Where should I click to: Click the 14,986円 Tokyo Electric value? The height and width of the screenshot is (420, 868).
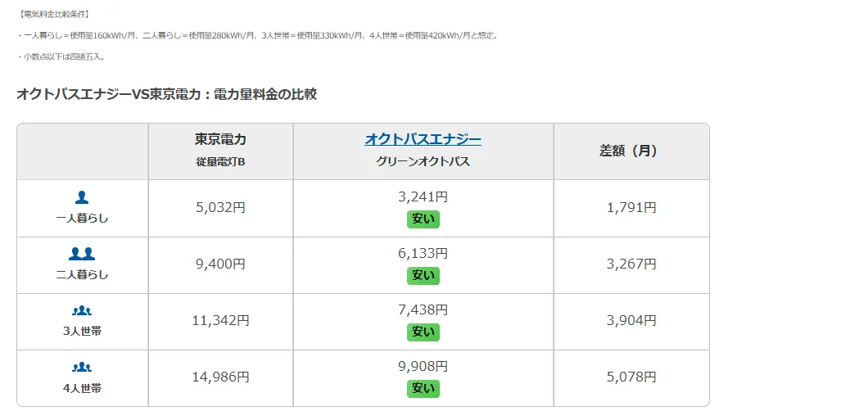pyautogui.click(x=220, y=377)
